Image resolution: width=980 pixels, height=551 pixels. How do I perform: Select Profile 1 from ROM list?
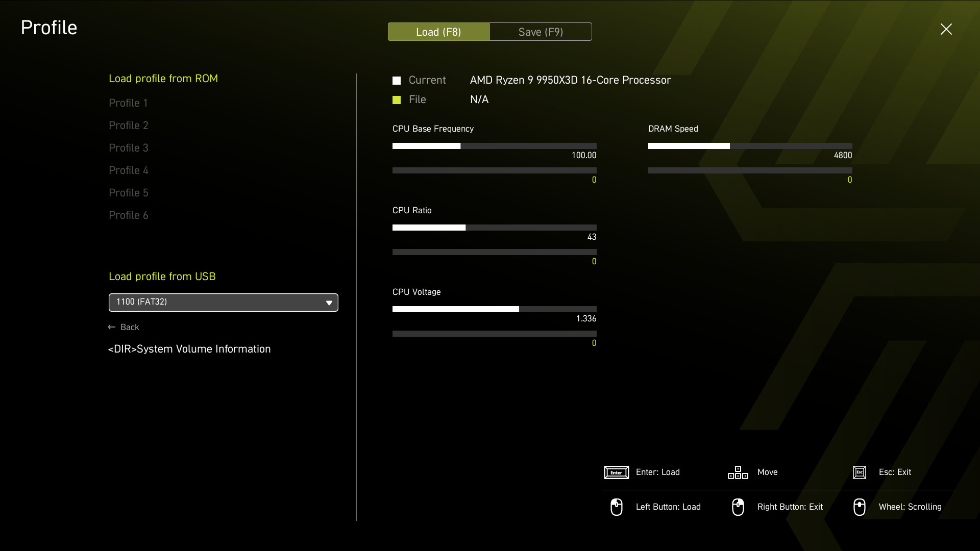[128, 103]
